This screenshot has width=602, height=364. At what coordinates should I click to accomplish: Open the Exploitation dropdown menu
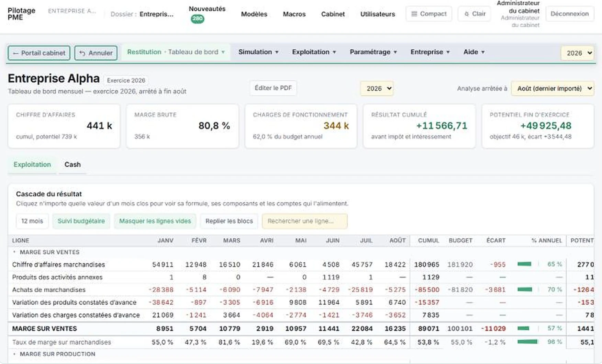coord(314,52)
